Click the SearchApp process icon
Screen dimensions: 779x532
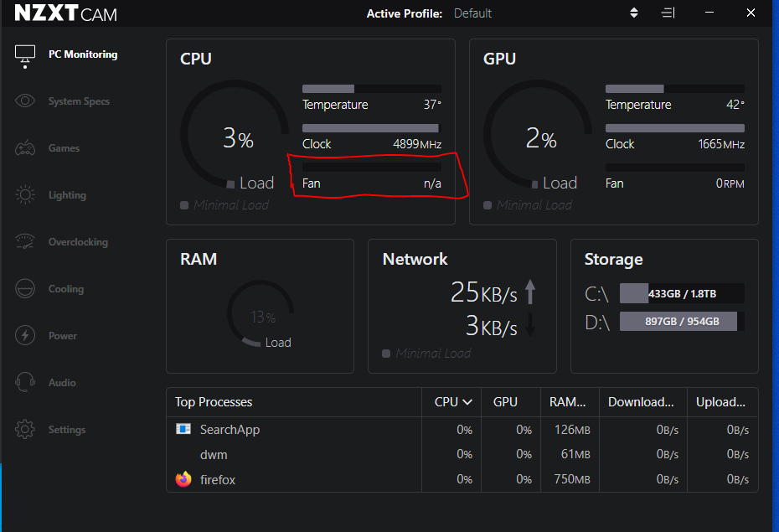coord(183,429)
